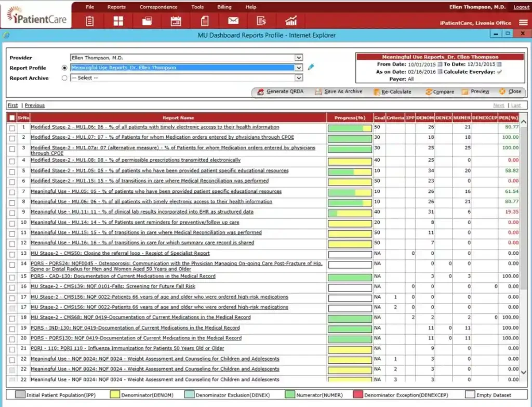
Task: Open the Billing menu
Action: coord(224,7)
